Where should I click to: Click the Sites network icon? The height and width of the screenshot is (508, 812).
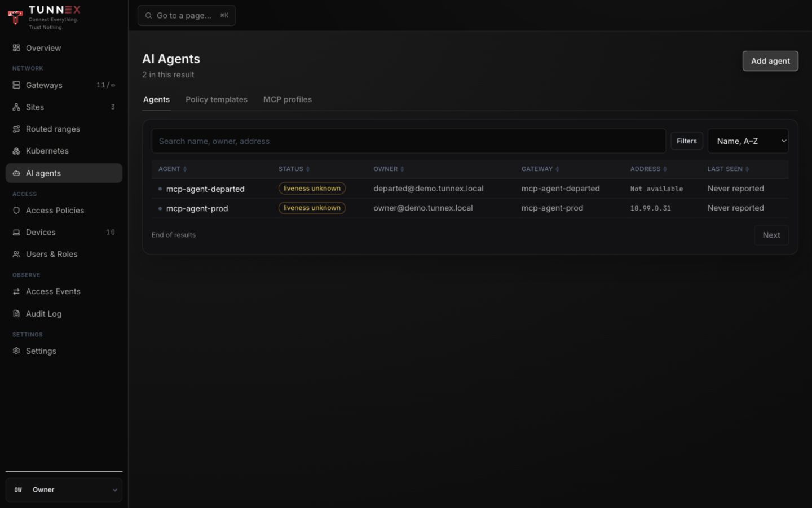(16, 107)
